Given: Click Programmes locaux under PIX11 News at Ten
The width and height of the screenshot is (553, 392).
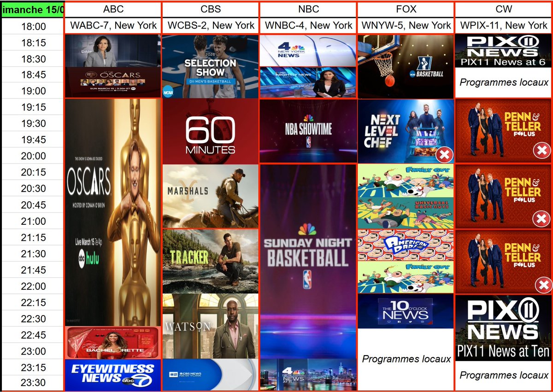Looking at the screenshot, I should [x=504, y=375].
